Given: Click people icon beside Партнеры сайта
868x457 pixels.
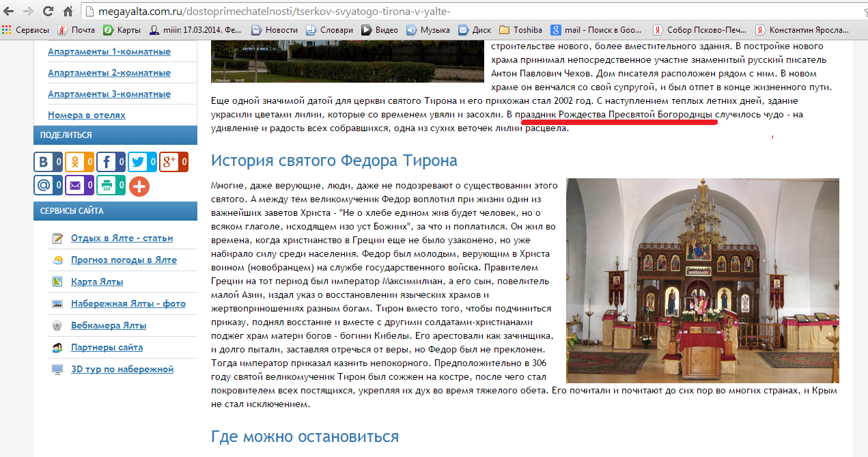Looking at the screenshot, I should (x=58, y=348).
